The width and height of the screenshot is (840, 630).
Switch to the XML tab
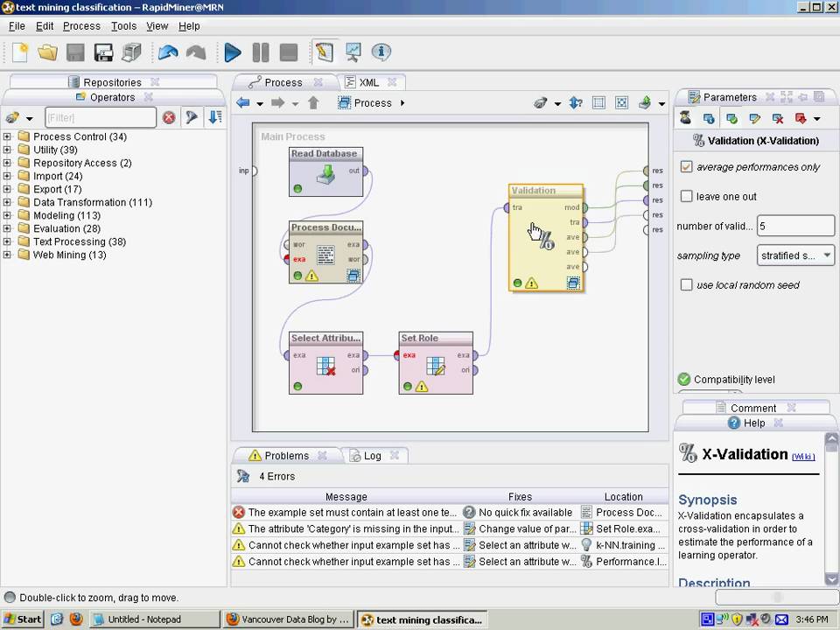coord(369,82)
